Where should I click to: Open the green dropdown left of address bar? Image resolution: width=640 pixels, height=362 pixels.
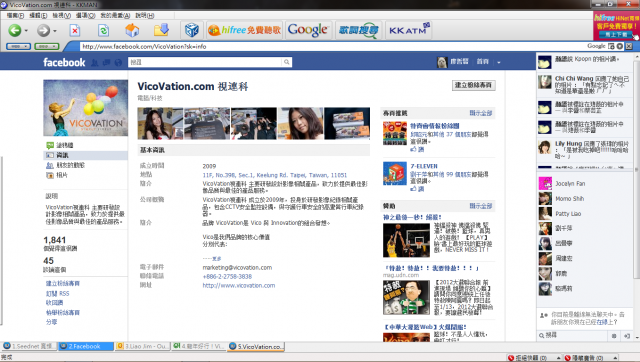click(x=47, y=47)
